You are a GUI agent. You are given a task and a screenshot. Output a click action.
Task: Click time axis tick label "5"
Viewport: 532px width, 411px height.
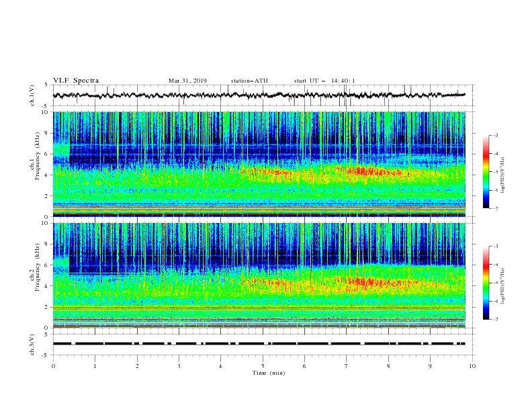tap(263, 366)
